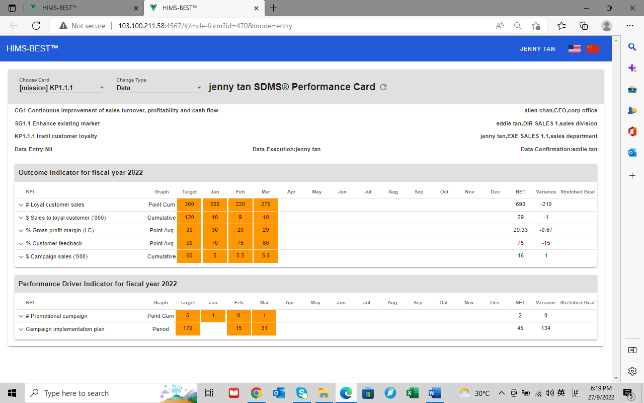644x403 pixels.
Task: Switch language with the US flag icon
Action: [x=574, y=48]
